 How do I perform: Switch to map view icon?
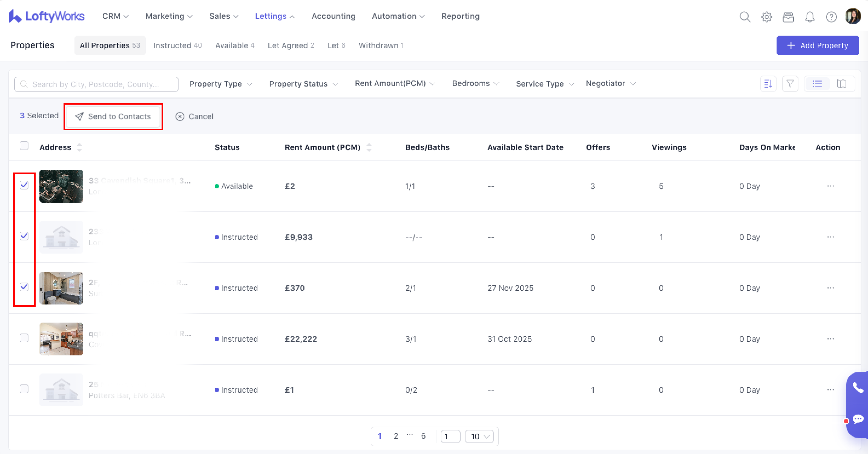pyautogui.click(x=841, y=84)
